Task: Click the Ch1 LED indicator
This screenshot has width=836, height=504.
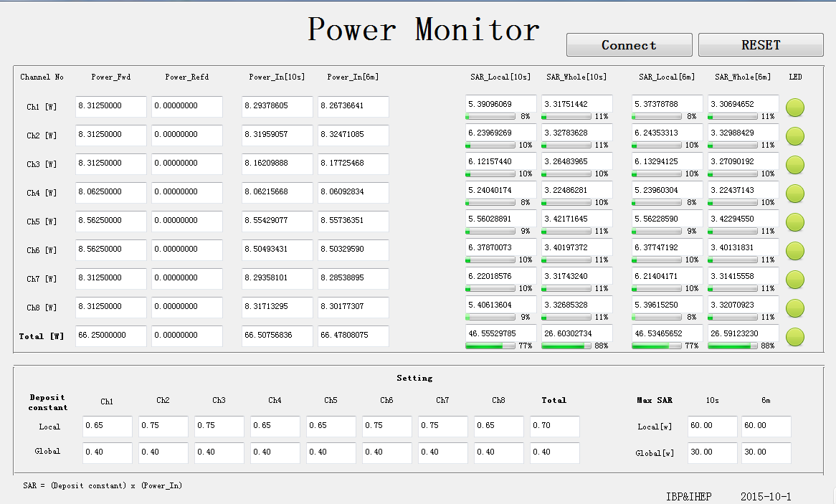Action: coord(795,108)
